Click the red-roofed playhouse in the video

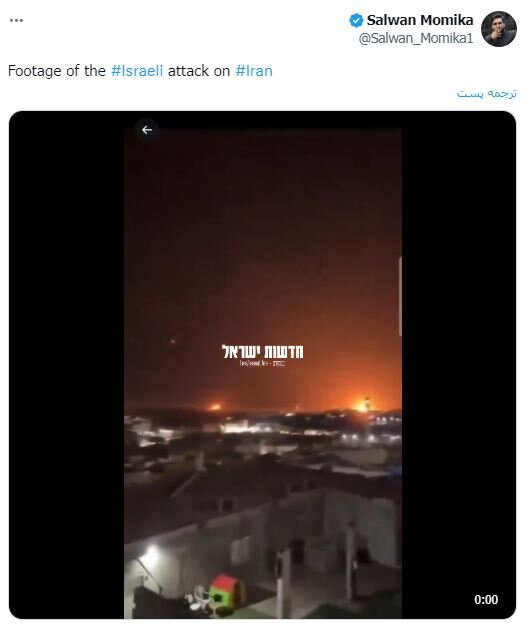tap(226, 589)
